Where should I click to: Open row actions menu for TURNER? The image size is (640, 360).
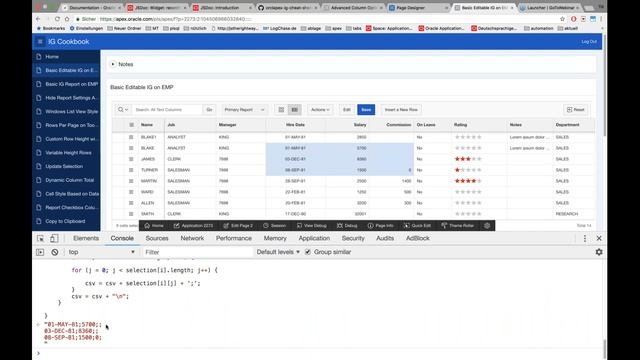coord(131,170)
